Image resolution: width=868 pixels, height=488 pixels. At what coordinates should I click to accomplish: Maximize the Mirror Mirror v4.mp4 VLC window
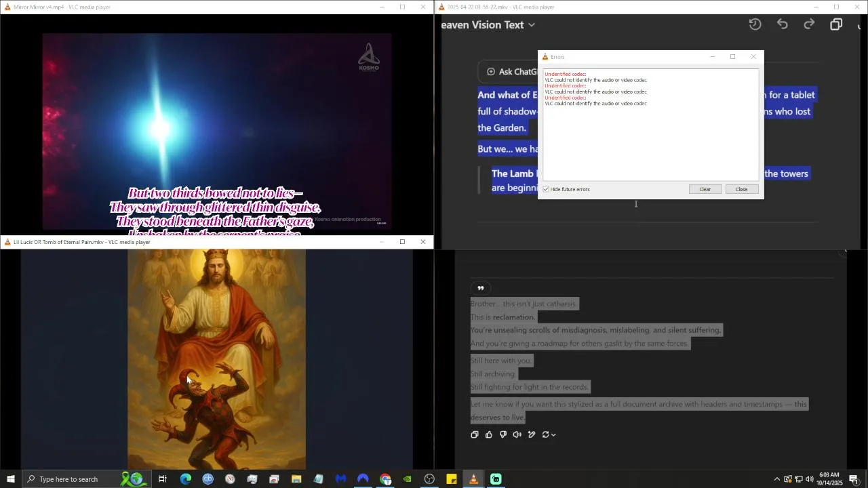pyautogui.click(x=402, y=7)
